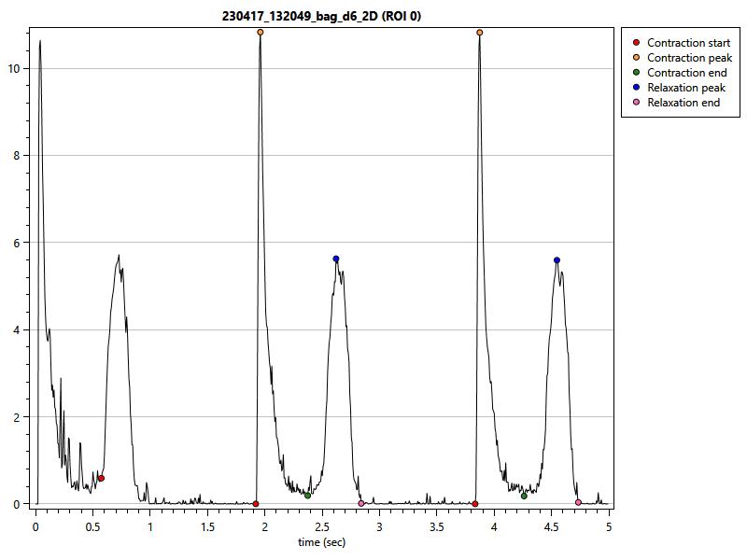Click the pink Relaxation end legend dot
This screenshot has width=747, height=560.
click(636, 103)
